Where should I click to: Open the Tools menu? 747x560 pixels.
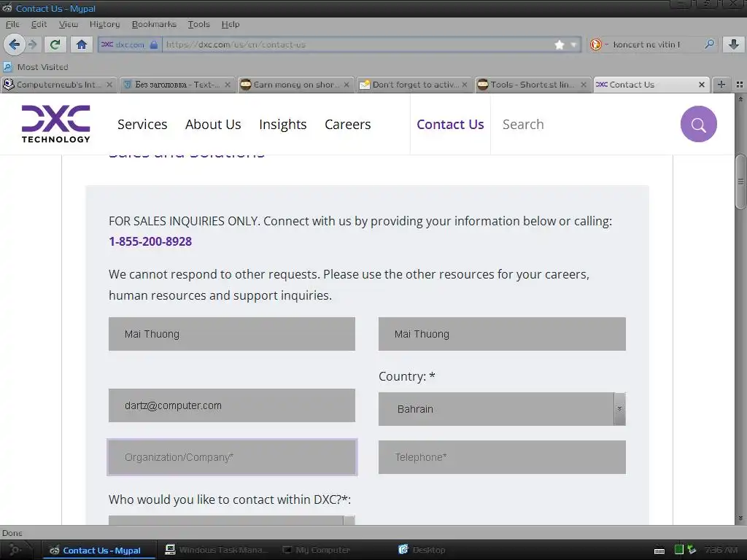198,24
